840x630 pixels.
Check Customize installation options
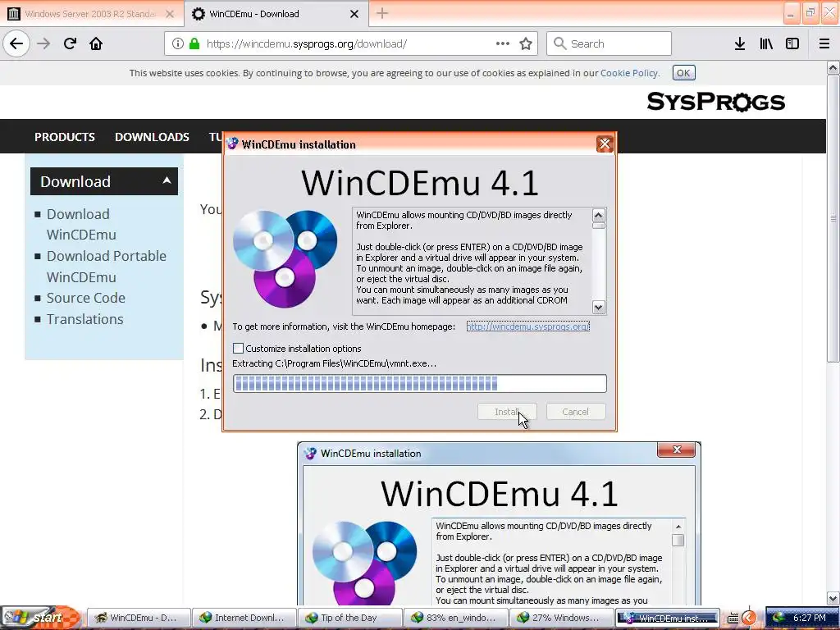(x=239, y=348)
